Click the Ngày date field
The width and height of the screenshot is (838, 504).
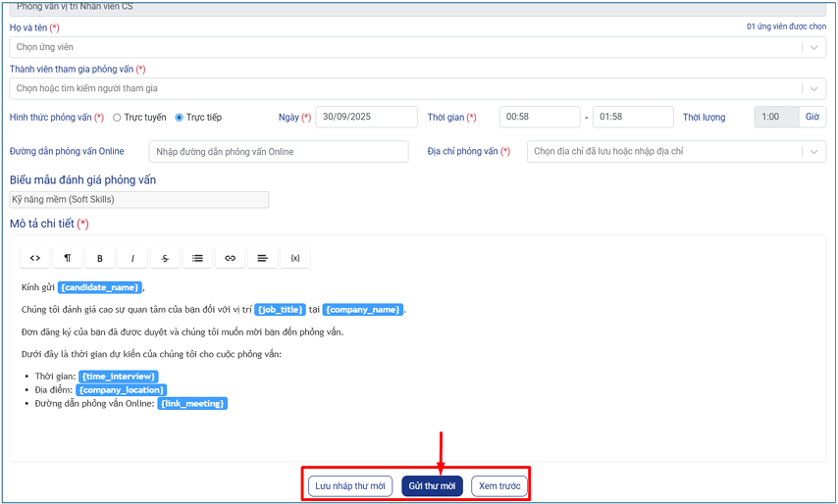tap(367, 118)
